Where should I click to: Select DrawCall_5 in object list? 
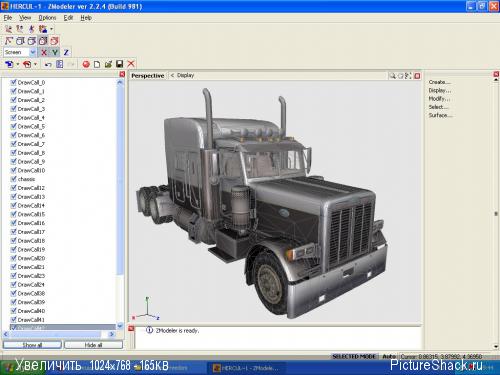(x=31, y=126)
